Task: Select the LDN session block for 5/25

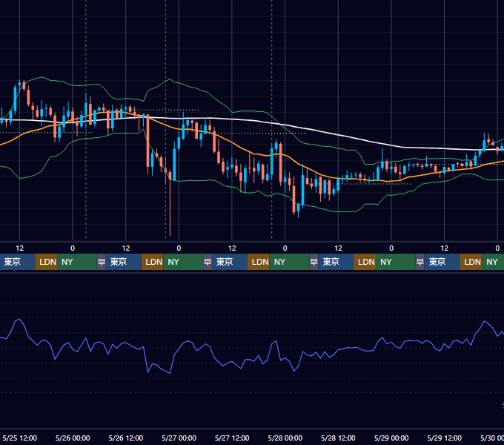Action: 46,262
